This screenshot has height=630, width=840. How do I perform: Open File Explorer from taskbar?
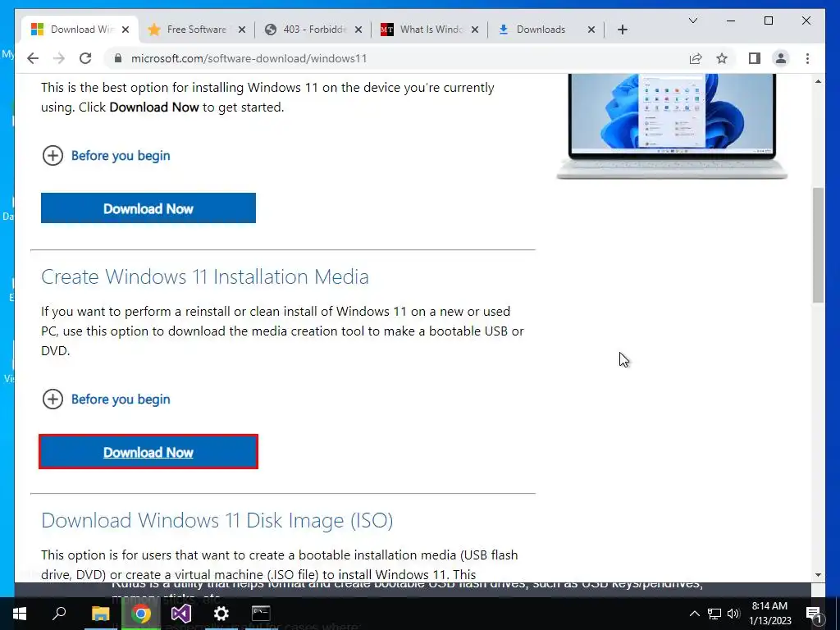pos(100,614)
